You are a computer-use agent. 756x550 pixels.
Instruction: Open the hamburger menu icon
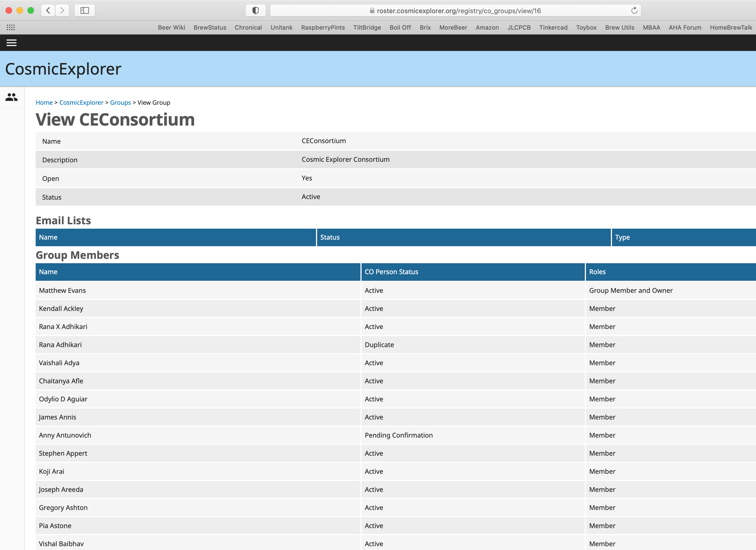tap(11, 43)
